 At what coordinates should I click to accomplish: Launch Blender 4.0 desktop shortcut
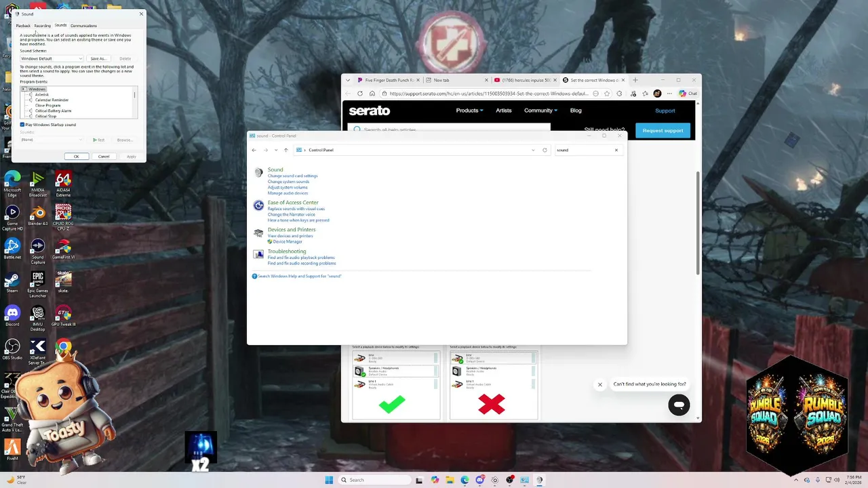click(38, 216)
